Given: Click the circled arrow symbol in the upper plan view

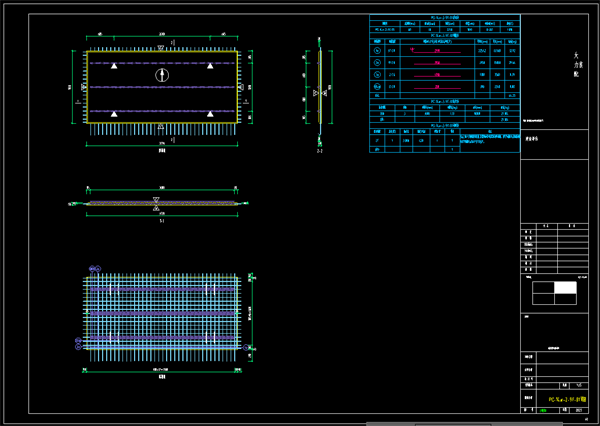Looking at the screenshot, I should tap(162, 75).
